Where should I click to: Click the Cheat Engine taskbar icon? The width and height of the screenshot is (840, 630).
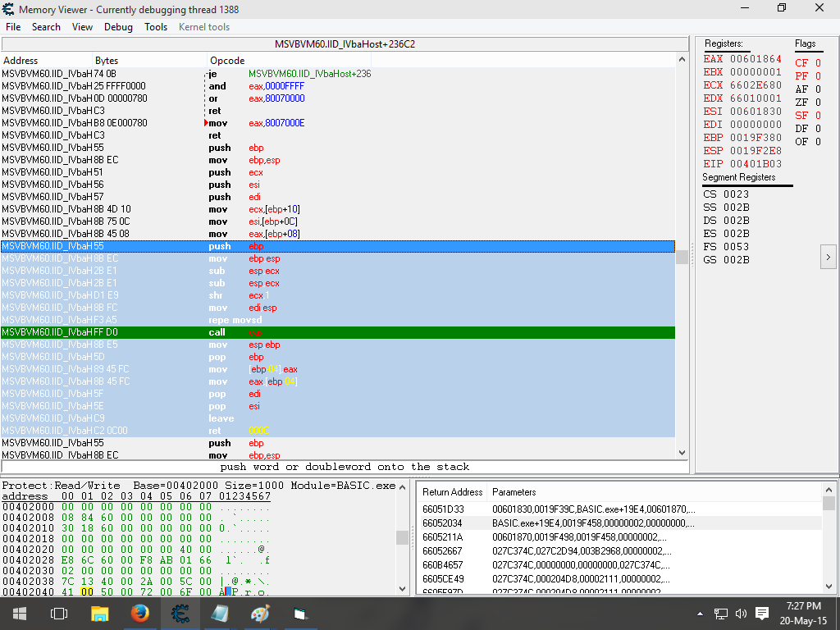pyautogui.click(x=180, y=613)
